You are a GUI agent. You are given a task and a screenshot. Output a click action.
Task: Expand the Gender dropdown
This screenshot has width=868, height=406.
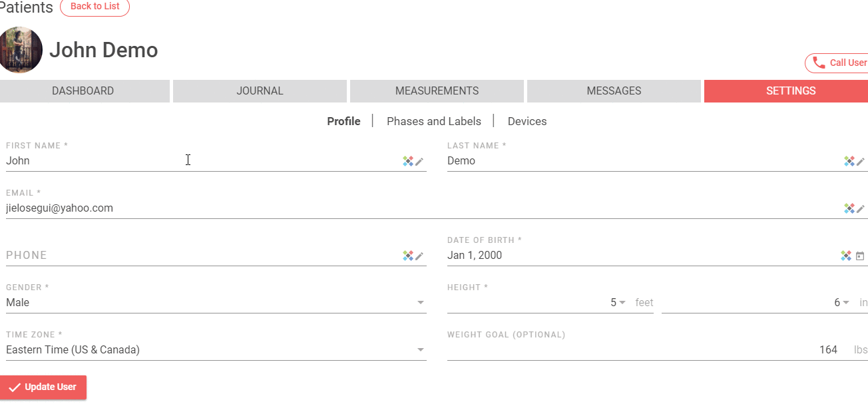click(x=421, y=303)
